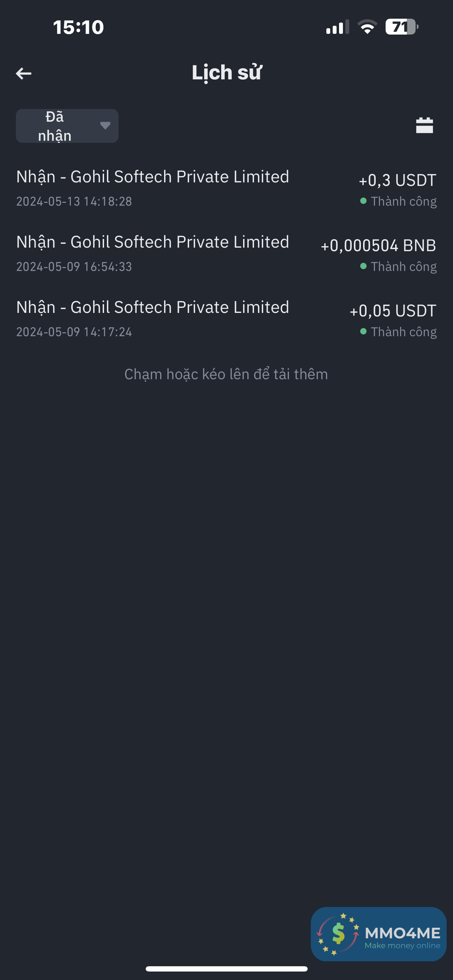
Task: Tap green status dot beside BNB transaction
Action: pos(363,266)
